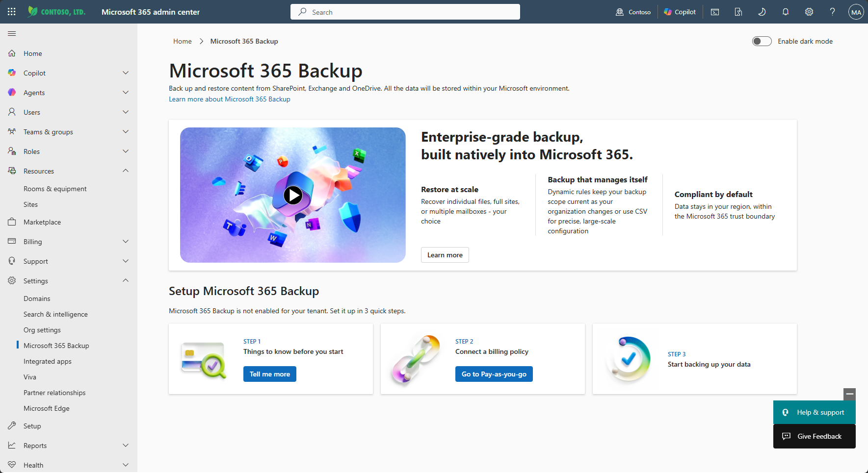Click the Search input field

click(405, 12)
